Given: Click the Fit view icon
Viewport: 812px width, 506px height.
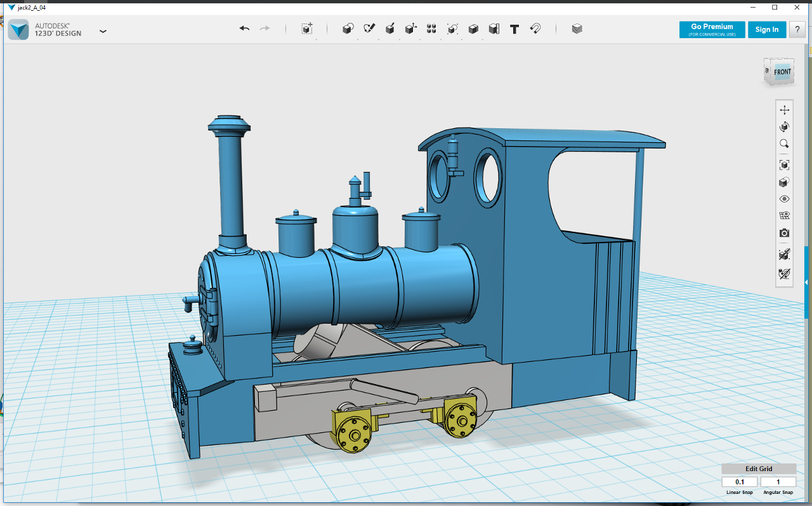Looking at the screenshot, I should (784, 165).
